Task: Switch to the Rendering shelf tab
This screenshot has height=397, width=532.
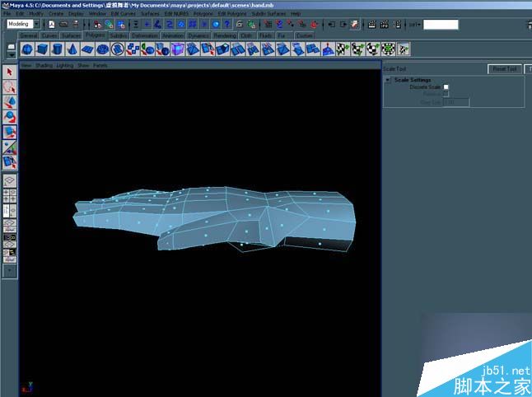Action: coord(225,35)
